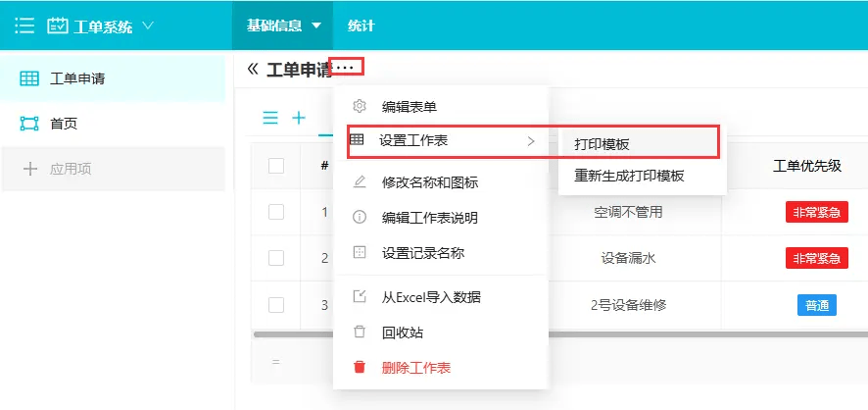This screenshot has height=410, width=868.
Task: Click the view list icon beside plus
Action: click(270, 118)
